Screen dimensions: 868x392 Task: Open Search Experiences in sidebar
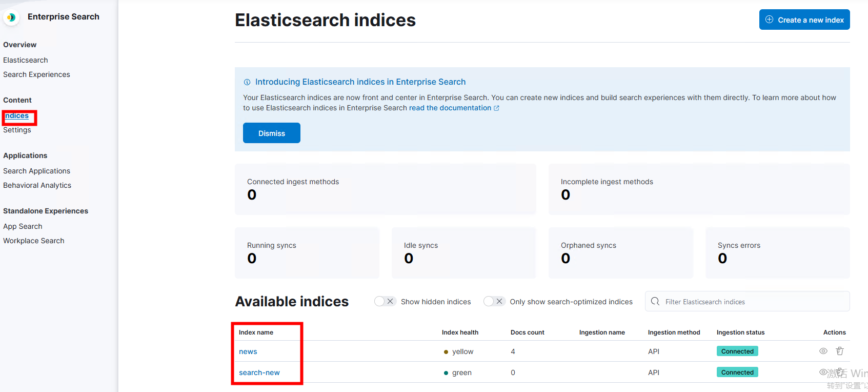tap(36, 74)
